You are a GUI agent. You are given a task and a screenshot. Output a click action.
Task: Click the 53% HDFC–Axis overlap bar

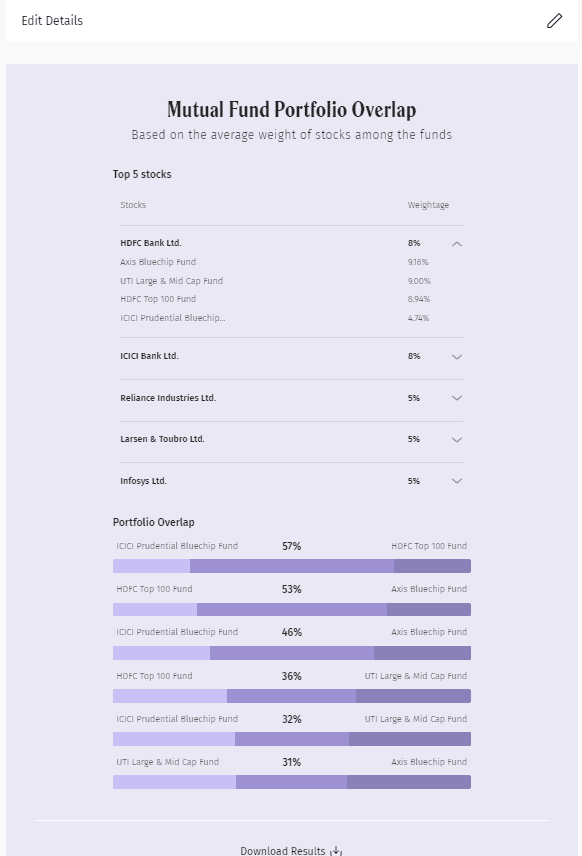point(292,609)
